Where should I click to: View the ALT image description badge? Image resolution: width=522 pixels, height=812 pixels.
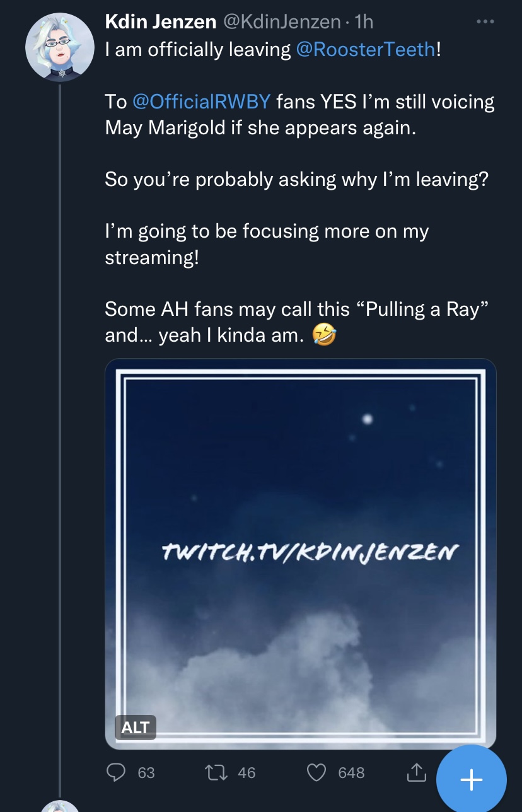[x=135, y=727]
